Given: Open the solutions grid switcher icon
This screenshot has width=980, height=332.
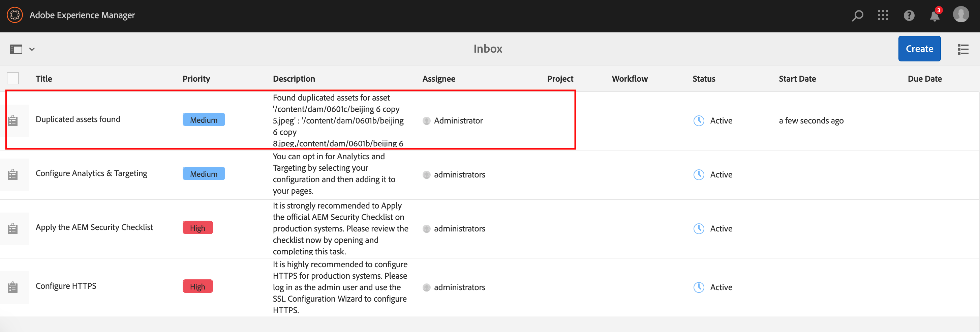Looking at the screenshot, I should 883,16.
